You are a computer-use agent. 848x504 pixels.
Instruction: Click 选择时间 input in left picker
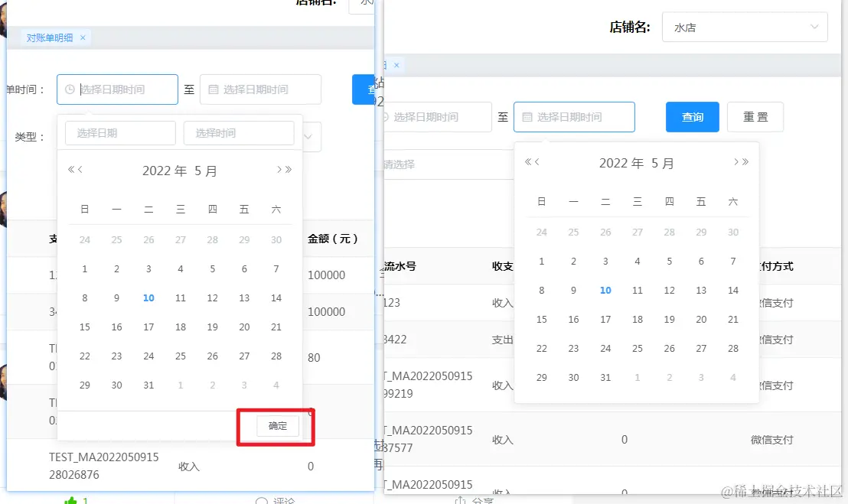(x=239, y=133)
